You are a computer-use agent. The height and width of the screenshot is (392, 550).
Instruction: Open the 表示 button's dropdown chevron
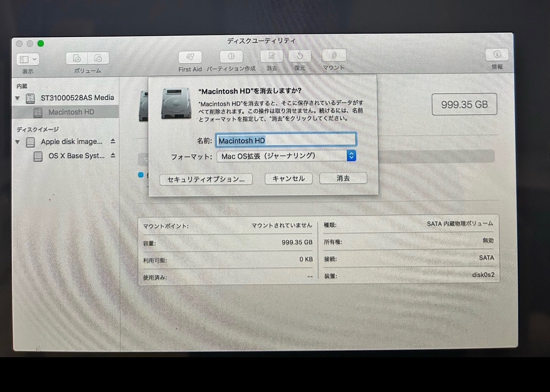(35, 59)
